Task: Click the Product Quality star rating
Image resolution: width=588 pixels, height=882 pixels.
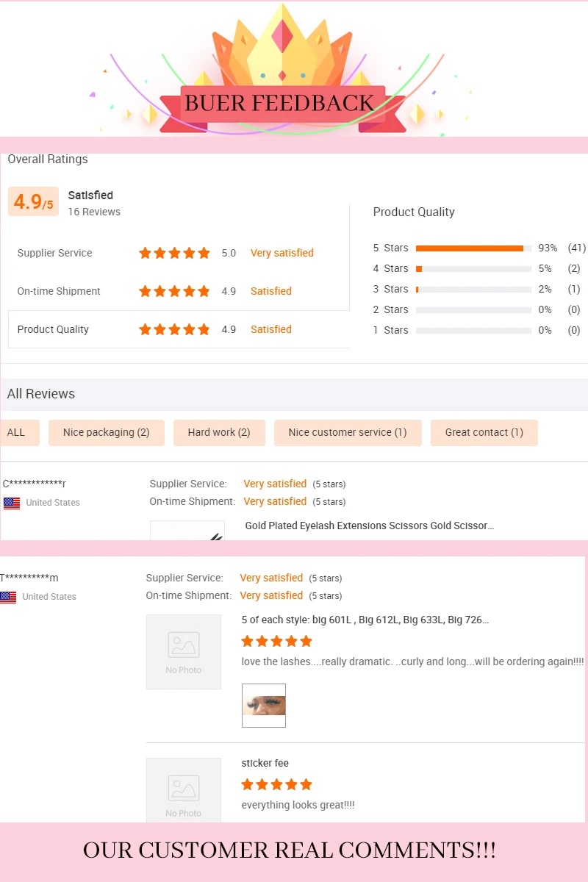Action: [x=174, y=329]
